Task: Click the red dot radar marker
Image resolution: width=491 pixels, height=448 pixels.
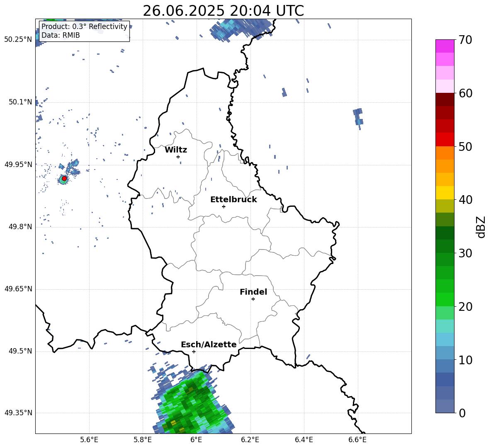Action: click(64, 179)
